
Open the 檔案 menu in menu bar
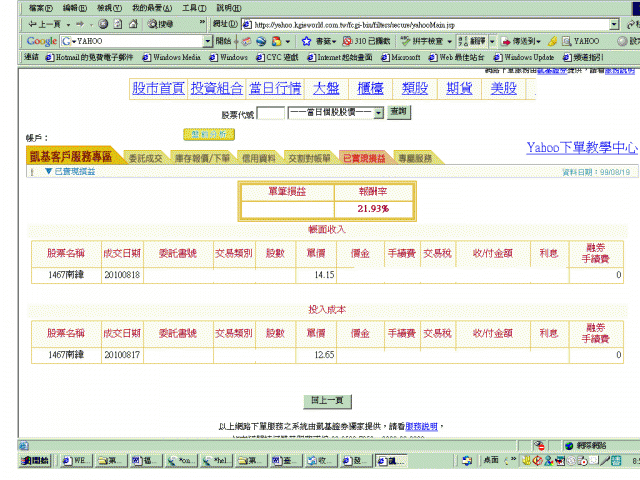pyautogui.click(x=41, y=7)
